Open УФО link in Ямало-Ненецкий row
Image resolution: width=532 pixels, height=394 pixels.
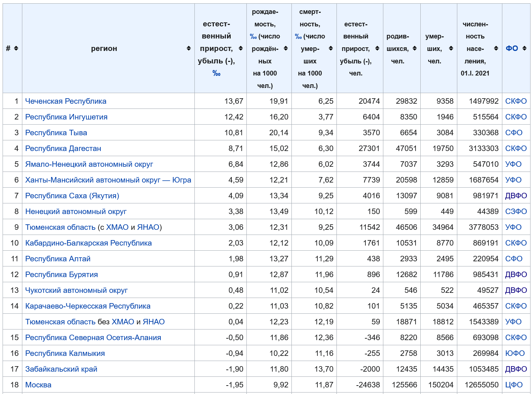513,164
